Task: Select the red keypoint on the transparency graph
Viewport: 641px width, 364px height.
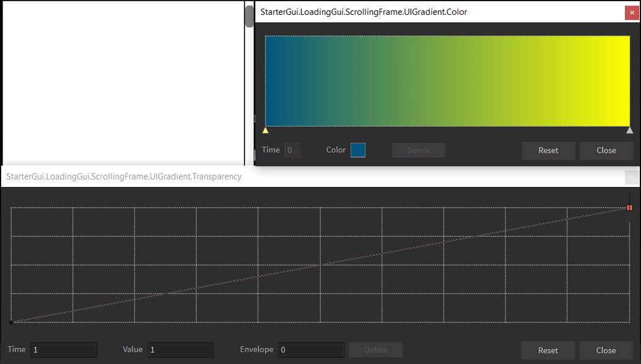Action: (x=629, y=207)
